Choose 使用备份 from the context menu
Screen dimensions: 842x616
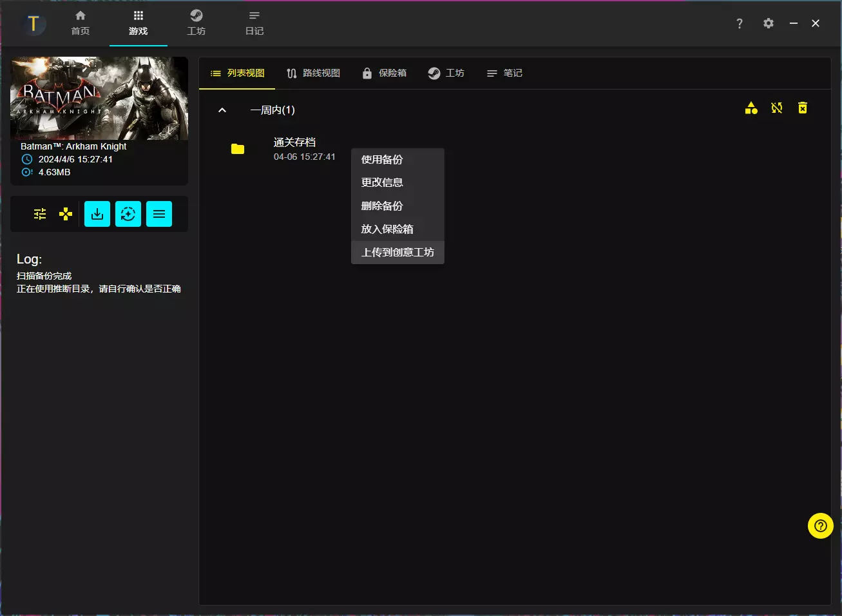pyautogui.click(x=397, y=160)
